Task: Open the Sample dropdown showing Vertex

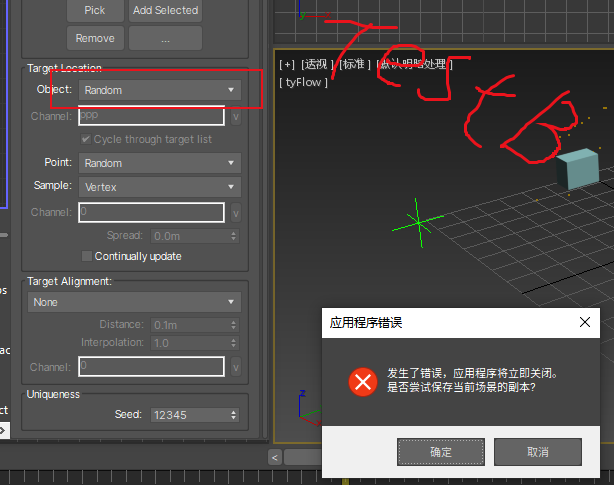Action: pyautogui.click(x=159, y=187)
